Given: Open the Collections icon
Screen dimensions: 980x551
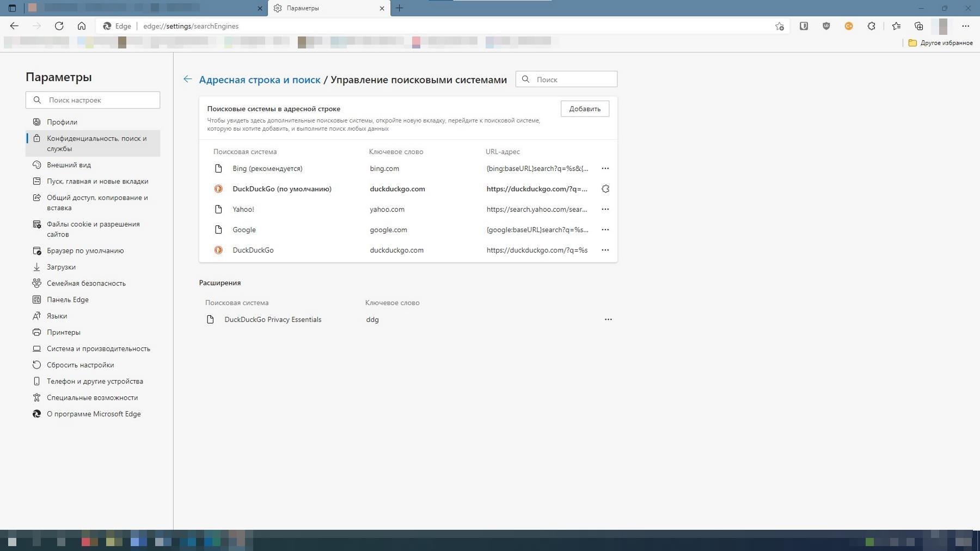Looking at the screenshot, I should pos(918,26).
